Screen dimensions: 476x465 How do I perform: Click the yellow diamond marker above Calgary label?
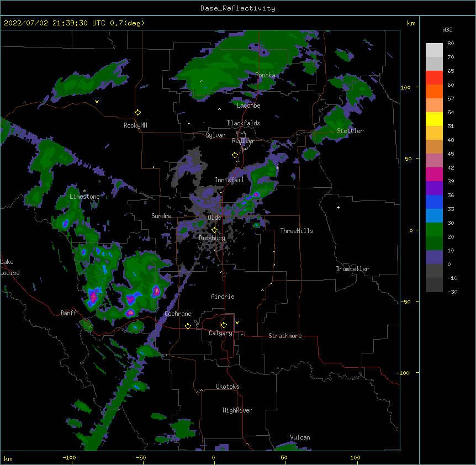pyautogui.click(x=224, y=325)
